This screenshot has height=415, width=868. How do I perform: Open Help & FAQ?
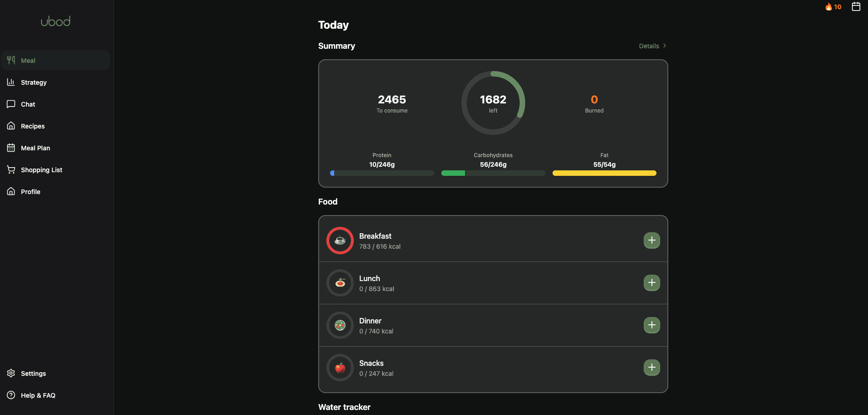coord(38,395)
